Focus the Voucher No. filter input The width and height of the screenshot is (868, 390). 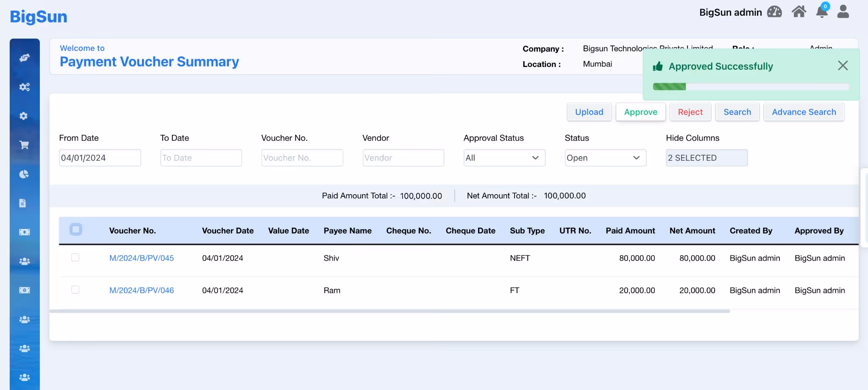click(302, 158)
